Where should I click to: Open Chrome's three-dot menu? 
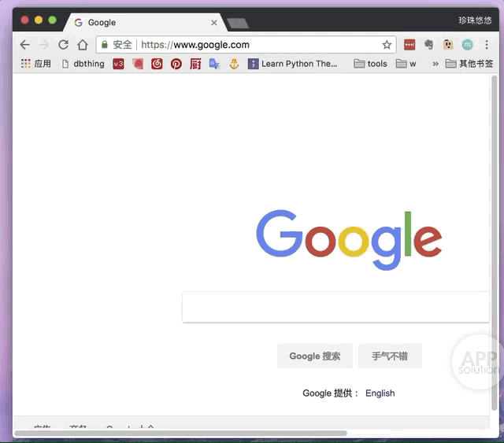tap(487, 45)
